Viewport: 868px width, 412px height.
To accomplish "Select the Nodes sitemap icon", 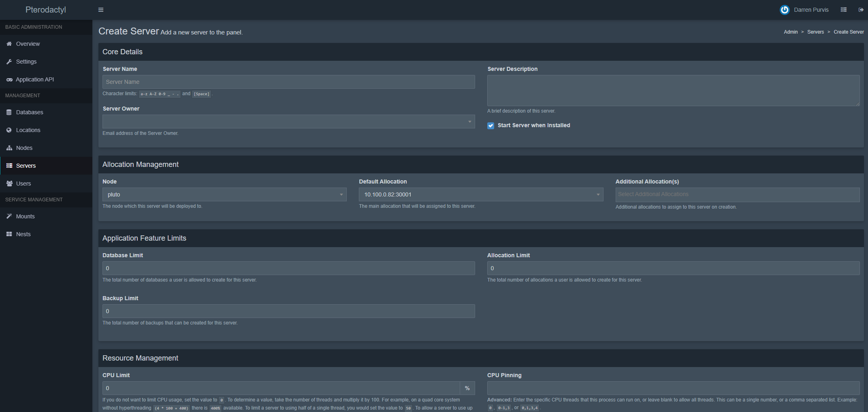I will click(x=9, y=148).
